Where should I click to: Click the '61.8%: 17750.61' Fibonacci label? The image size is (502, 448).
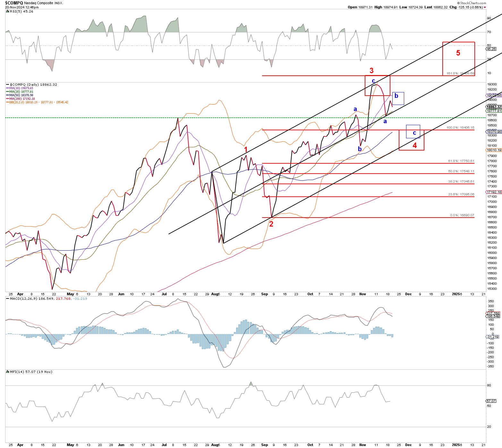pyautogui.click(x=461, y=161)
